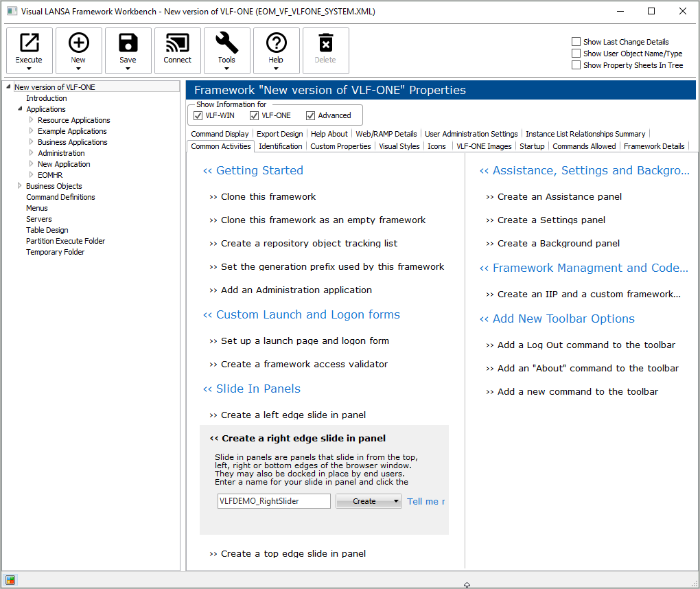Enable Show Last Change Details checkbox
The image size is (700, 589).
pyautogui.click(x=576, y=41)
